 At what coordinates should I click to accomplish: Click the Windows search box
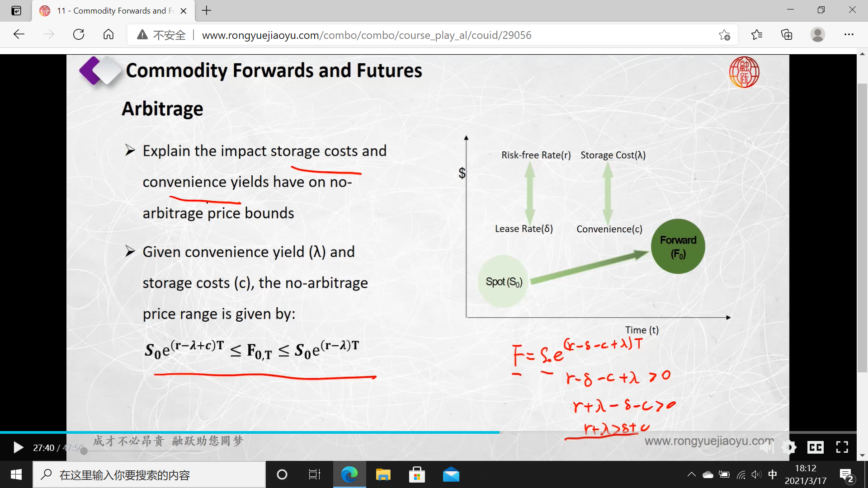(x=149, y=474)
